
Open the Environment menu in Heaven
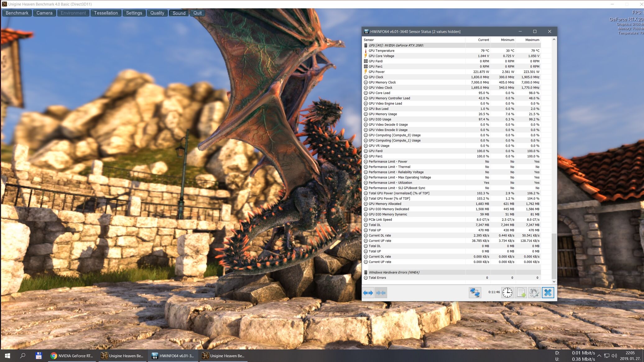point(73,13)
